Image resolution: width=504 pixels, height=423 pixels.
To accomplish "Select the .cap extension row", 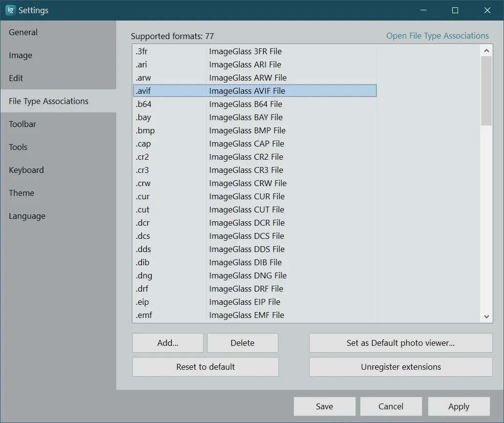I will point(254,144).
